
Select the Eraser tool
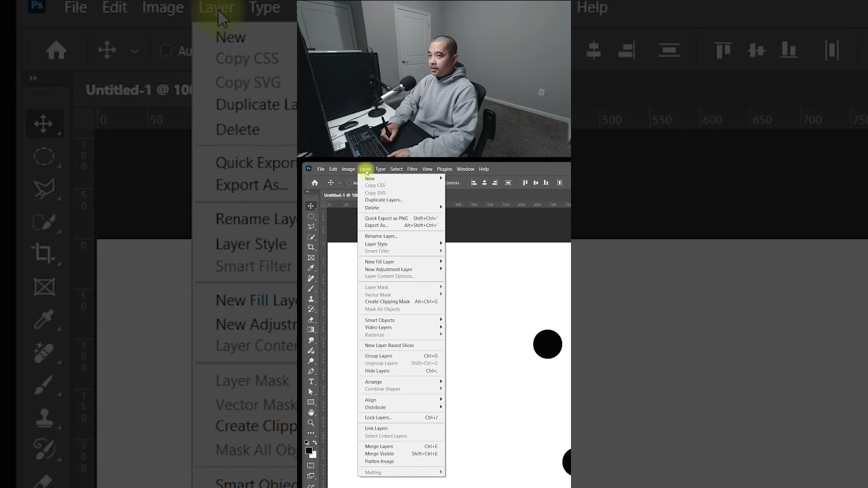click(x=311, y=320)
